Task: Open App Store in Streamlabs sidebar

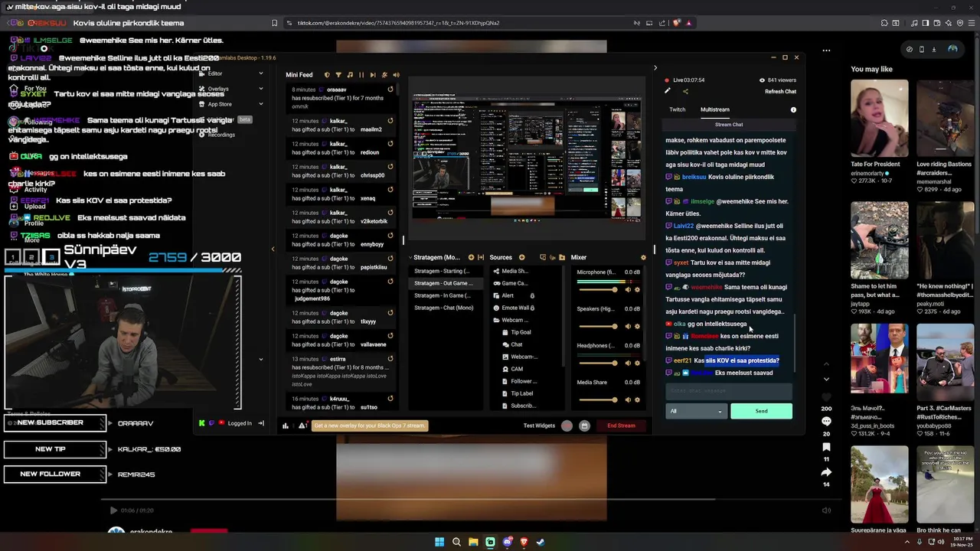Action: click(x=219, y=104)
